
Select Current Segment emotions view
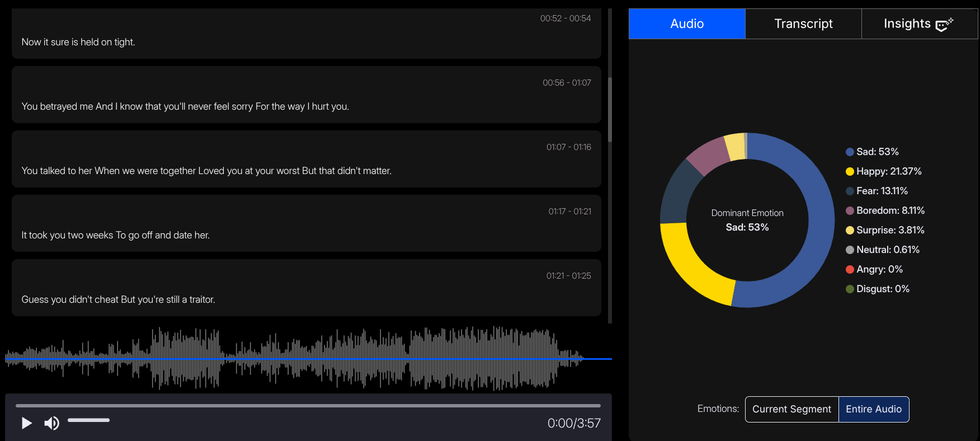click(791, 409)
